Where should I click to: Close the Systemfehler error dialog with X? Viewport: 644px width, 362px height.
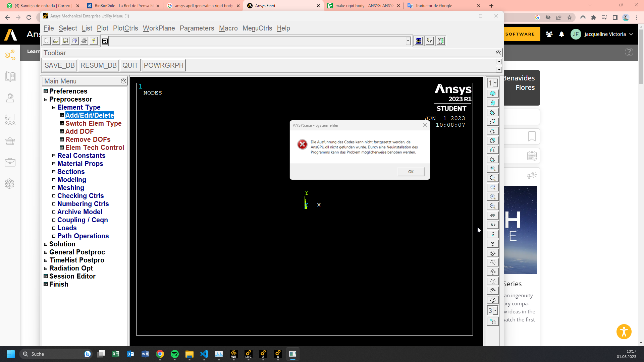pyautogui.click(x=425, y=125)
